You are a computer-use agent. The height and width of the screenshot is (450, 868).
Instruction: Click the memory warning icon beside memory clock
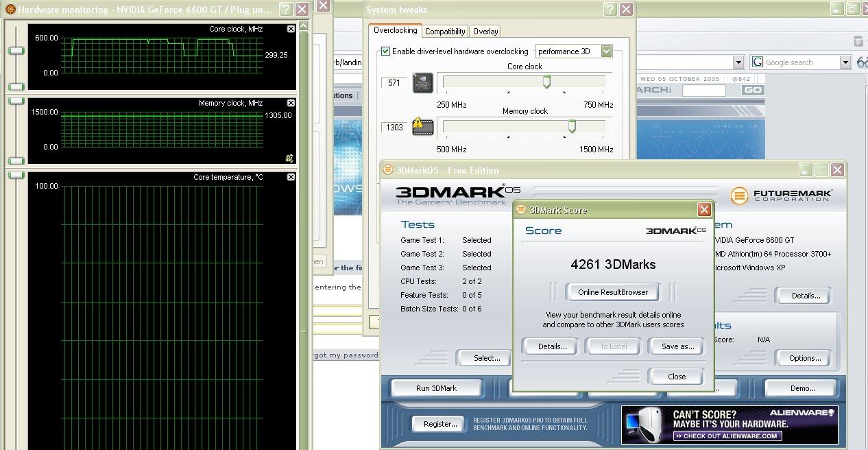pos(422,127)
